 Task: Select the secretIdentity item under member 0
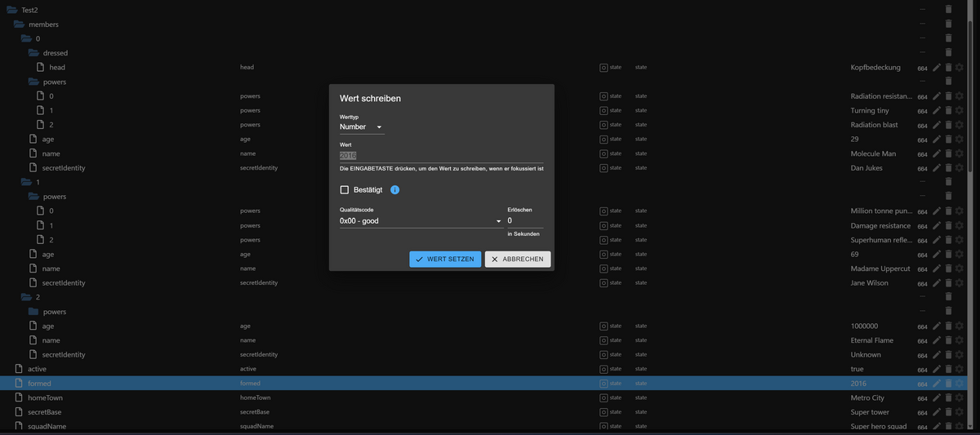click(64, 168)
